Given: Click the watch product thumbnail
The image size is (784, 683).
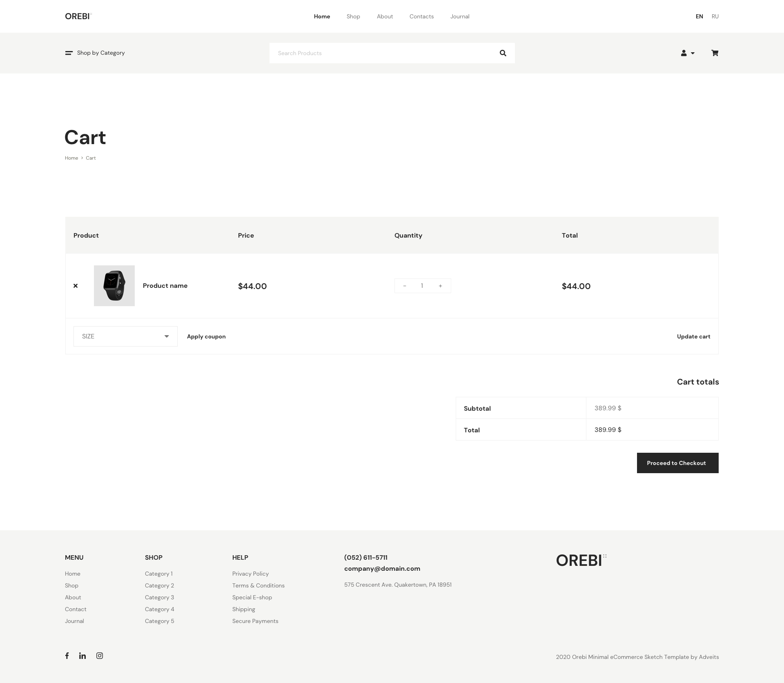Looking at the screenshot, I should point(114,286).
